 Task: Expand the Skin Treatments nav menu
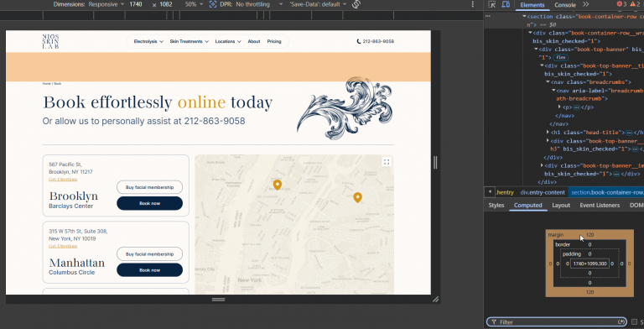pos(189,41)
